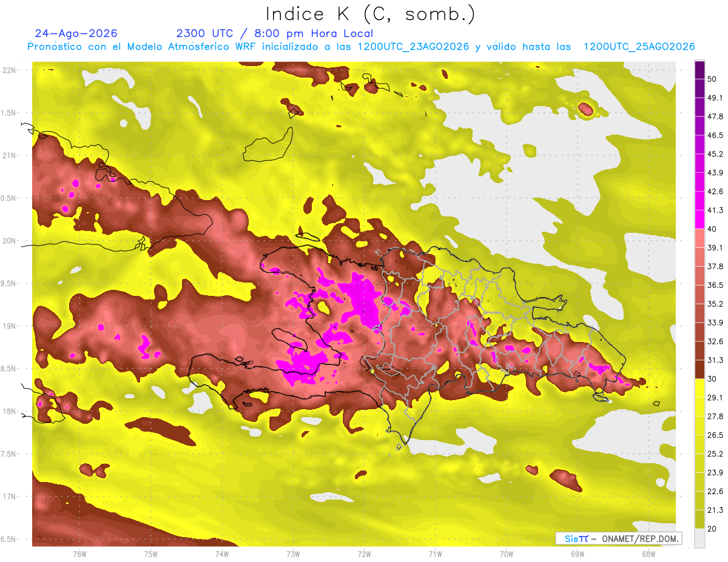Click the "69W" longitude label
The height and width of the screenshot is (562, 728).
(x=578, y=554)
